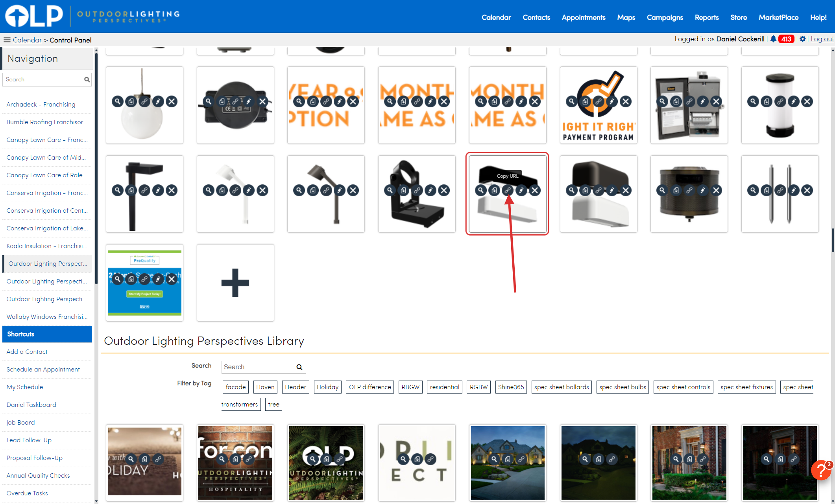
Task: Open Archadeck - Franchising in navigation
Action: tap(41, 105)
